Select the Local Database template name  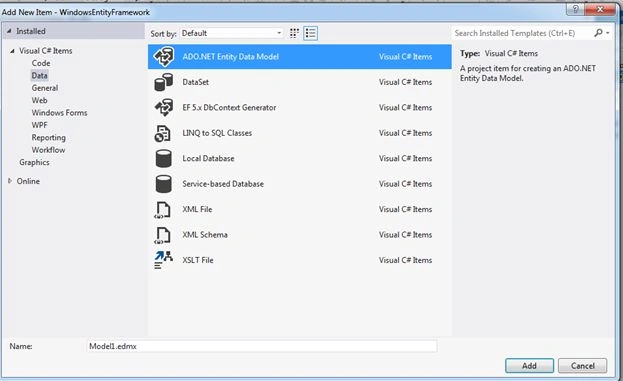(x=208, y=159)
